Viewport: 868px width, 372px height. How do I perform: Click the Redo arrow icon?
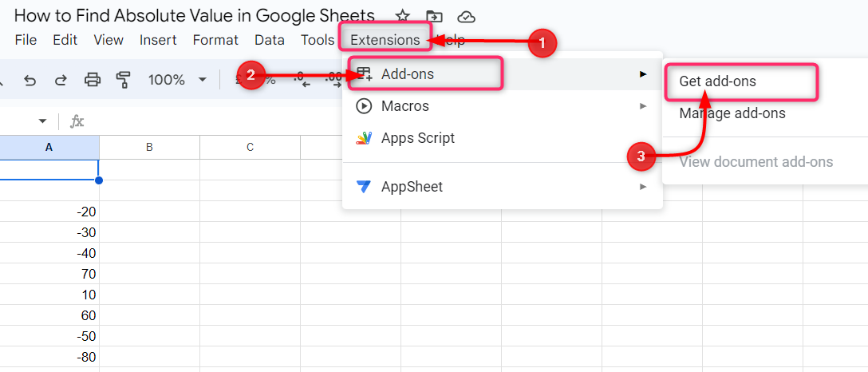tap(61, 80)
